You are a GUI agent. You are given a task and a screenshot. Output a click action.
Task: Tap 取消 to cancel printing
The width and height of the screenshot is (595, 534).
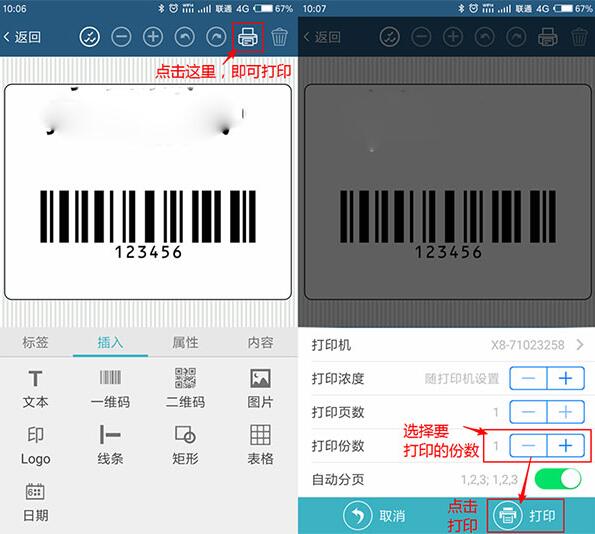375,515
